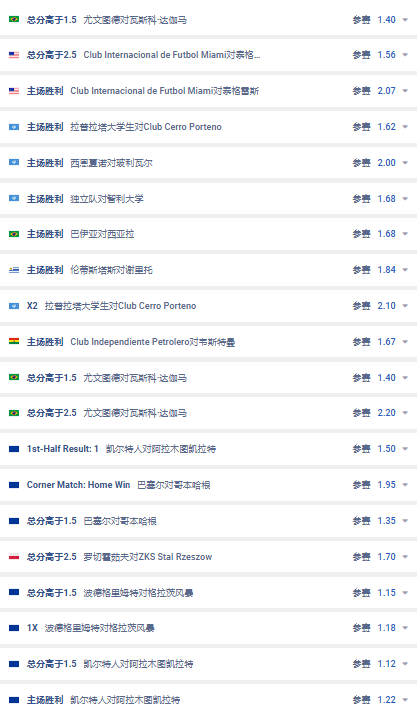Click the Brazil flag on the 2.20 odds row
Viewport: 417px width, 704px height.
point(14,413)
